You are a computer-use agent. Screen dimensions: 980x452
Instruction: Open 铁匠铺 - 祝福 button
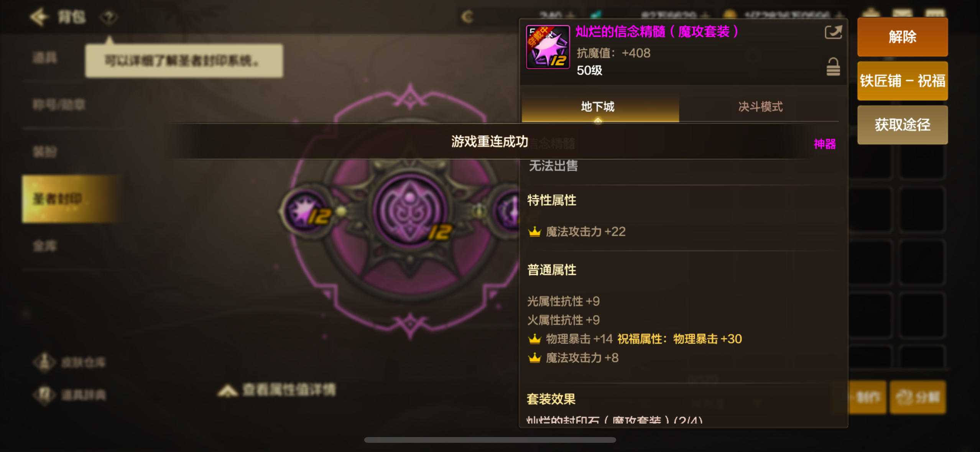coord(902,81)
